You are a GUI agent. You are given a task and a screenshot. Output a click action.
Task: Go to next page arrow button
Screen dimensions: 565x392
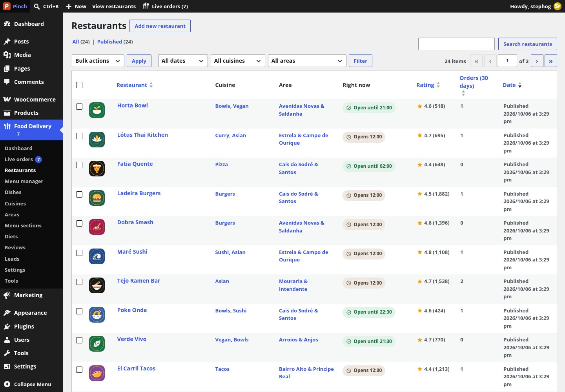537,61
